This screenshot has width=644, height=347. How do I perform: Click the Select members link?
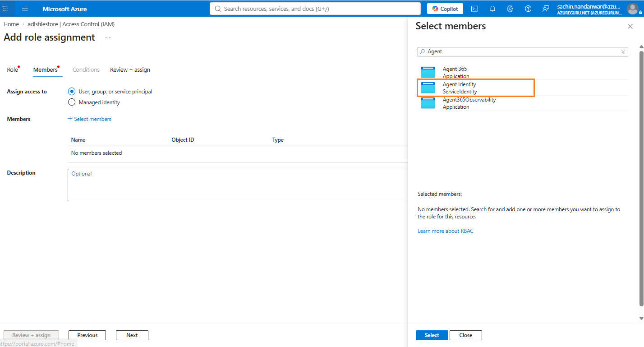coord(89,119)
